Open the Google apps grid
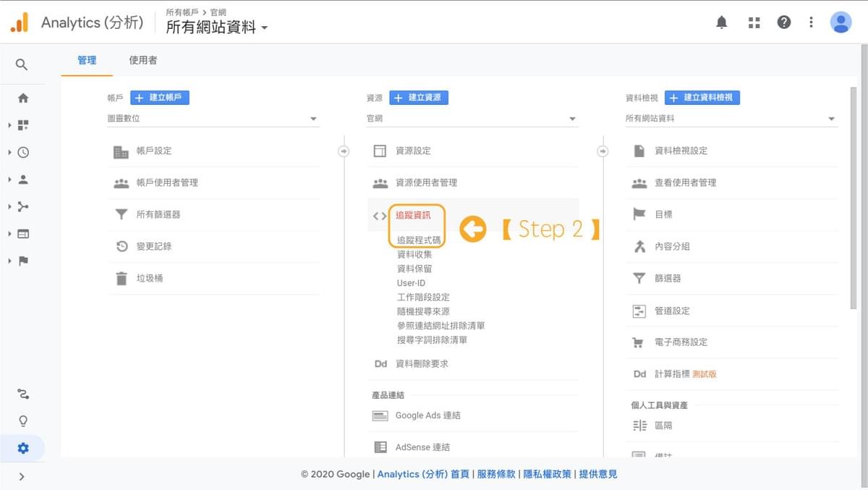Viewport: 868px width, 490px height. 754,22
